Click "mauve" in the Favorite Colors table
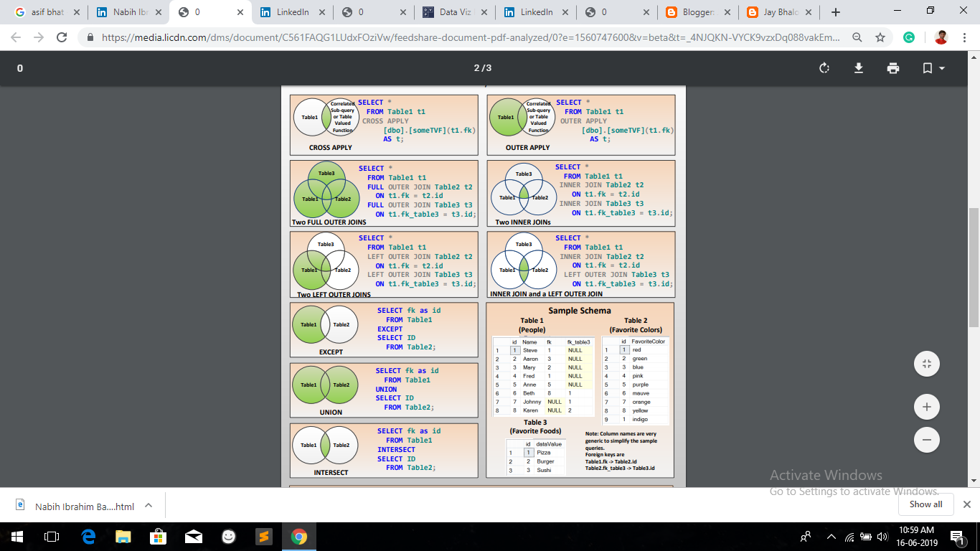Image resolution: width=980 pixels, height=551 pixels. point(641,393)
